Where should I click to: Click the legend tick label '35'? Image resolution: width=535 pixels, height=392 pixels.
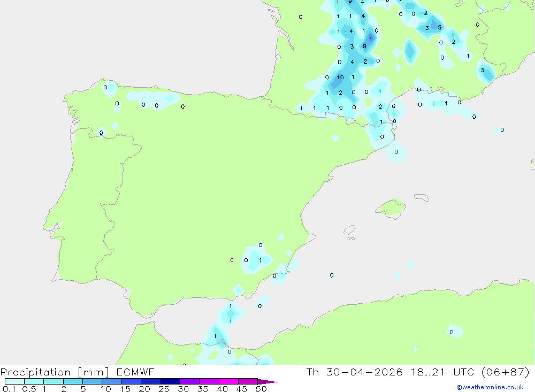click(203, 389)
